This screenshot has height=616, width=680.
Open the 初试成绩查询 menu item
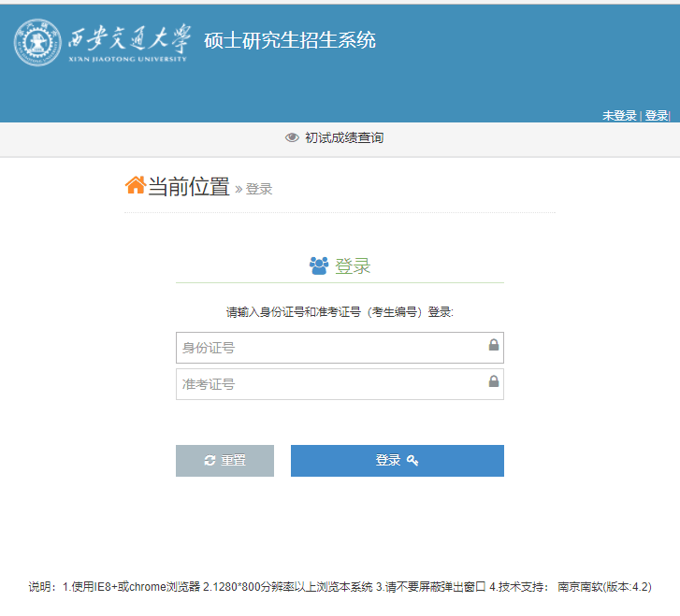pyautogui.click(x=343, y=138)
